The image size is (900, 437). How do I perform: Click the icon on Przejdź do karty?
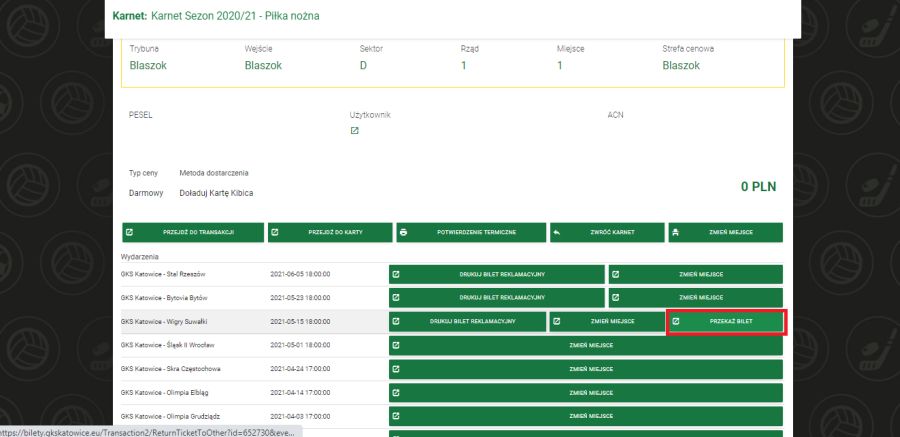pos(275,233)
